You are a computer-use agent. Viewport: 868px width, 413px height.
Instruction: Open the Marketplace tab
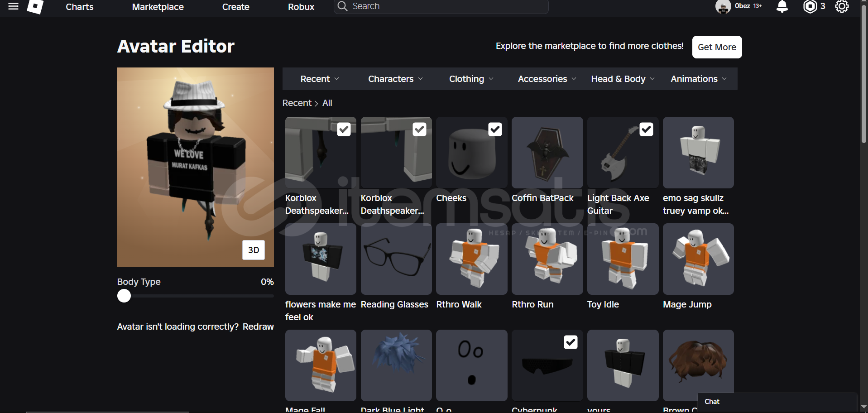coord(158,7)
